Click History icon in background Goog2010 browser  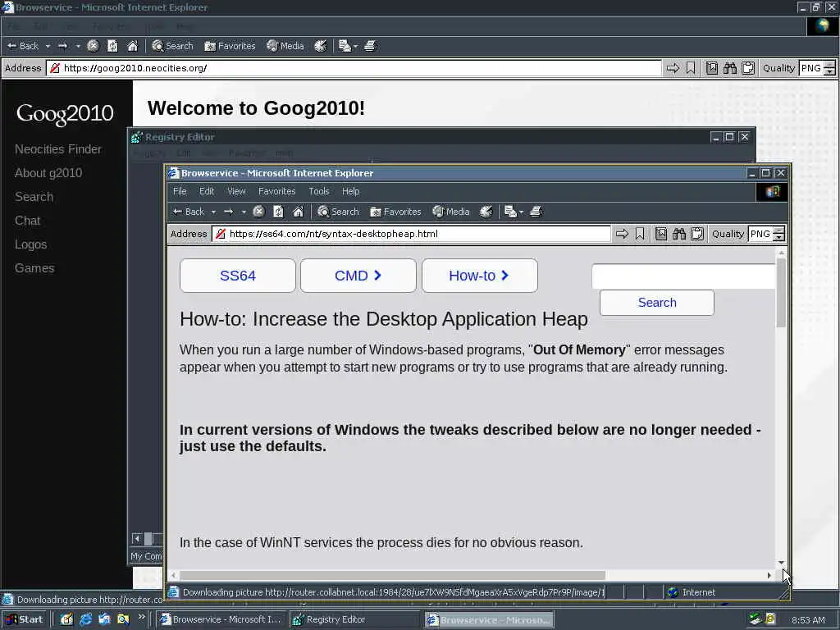[x=321, y=46]
